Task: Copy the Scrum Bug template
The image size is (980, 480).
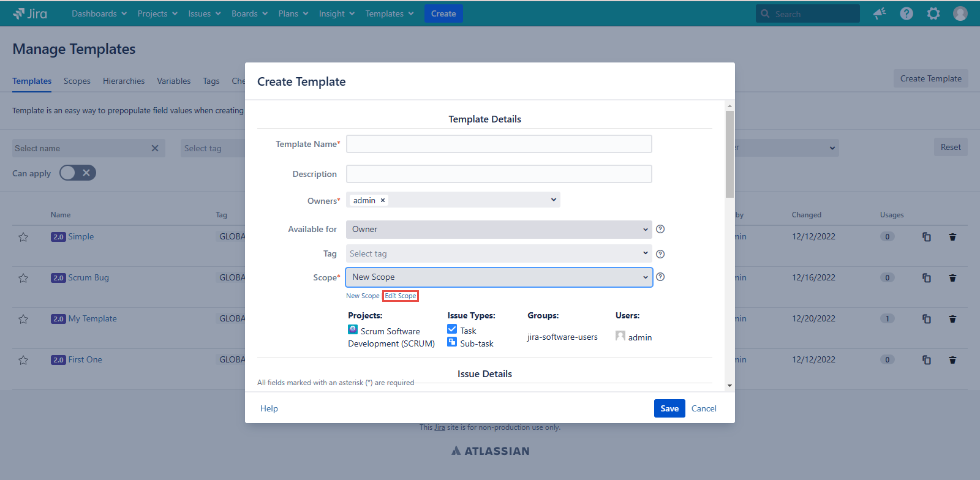Action: pos(927,278)
